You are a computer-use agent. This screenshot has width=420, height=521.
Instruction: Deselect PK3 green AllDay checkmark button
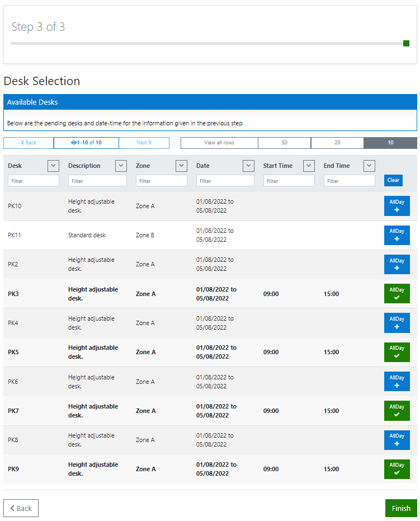(397, 293)
